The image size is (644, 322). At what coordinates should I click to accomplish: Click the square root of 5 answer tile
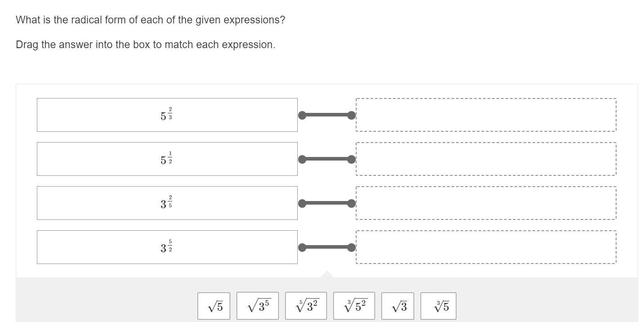click(x=214, y=306)
